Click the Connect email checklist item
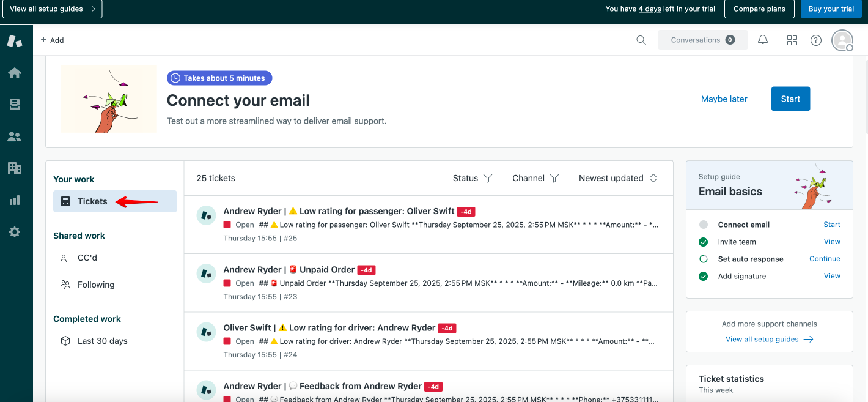868x402 pixels. pos(743,225)
